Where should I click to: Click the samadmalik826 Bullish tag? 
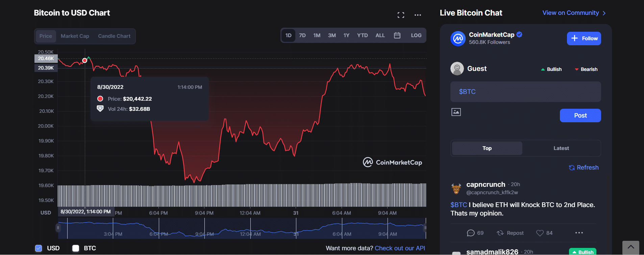pyautogui.click(x=583, y=252)
